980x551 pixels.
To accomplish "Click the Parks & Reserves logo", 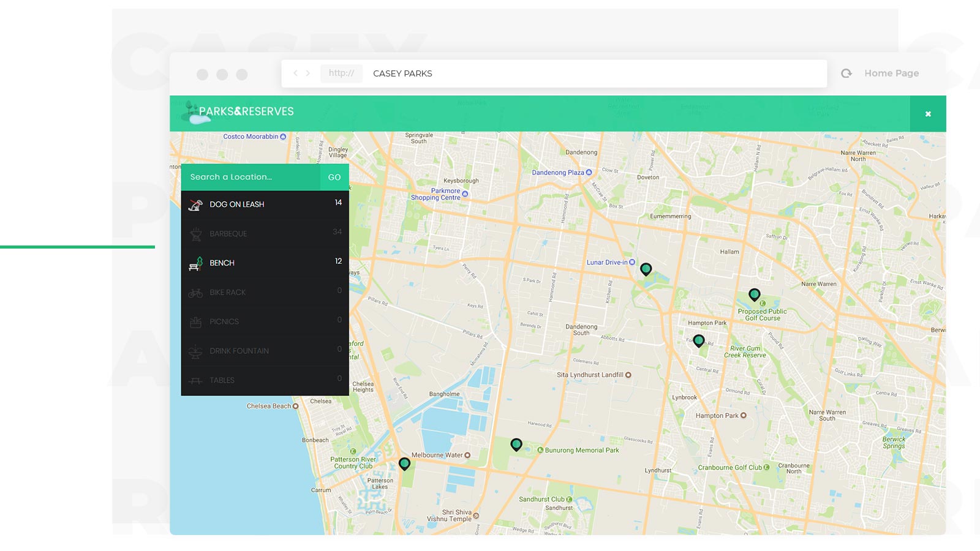I will 239,111.
